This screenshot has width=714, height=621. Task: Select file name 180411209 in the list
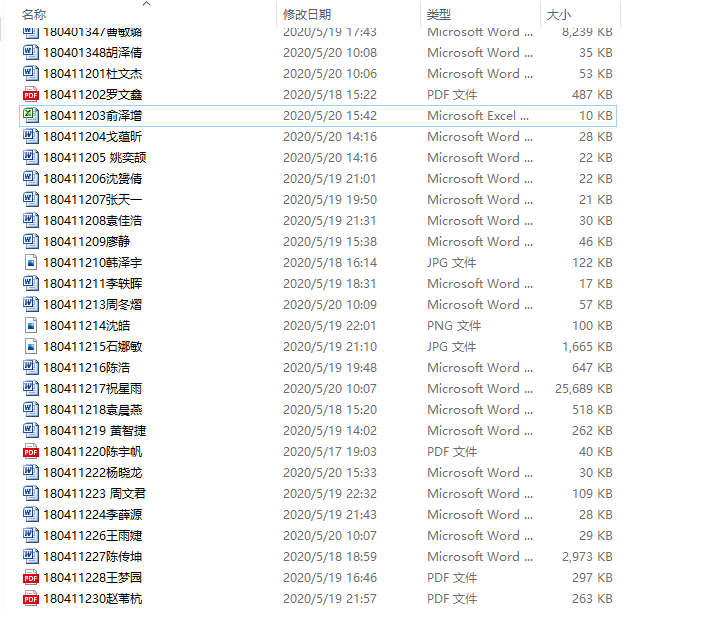(86, 242)
